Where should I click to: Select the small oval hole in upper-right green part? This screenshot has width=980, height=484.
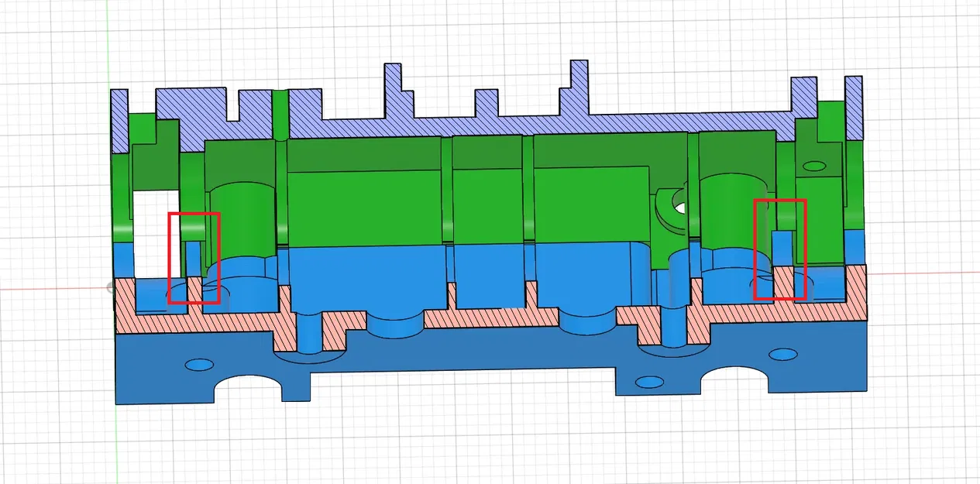point(814,166)
